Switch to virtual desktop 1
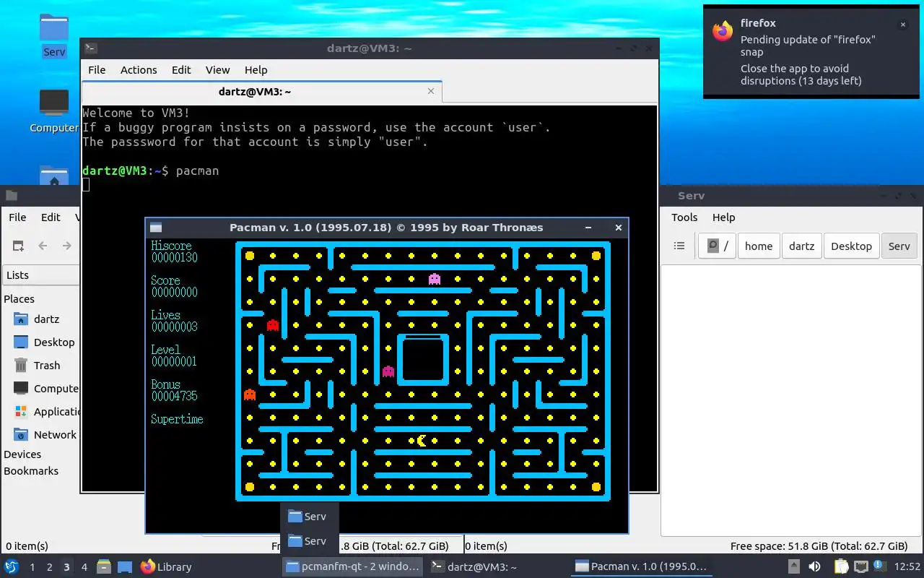924x578 pixels. pos(32,567)
